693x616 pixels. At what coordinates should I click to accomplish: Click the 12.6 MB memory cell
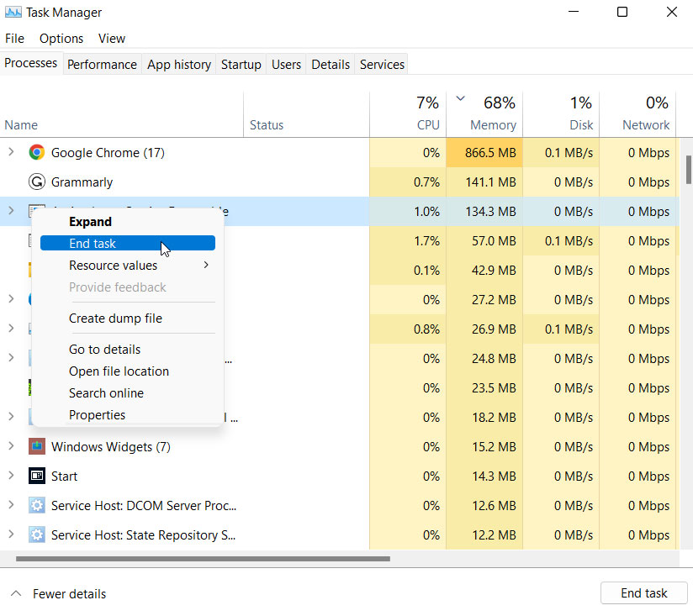point(484,505)
